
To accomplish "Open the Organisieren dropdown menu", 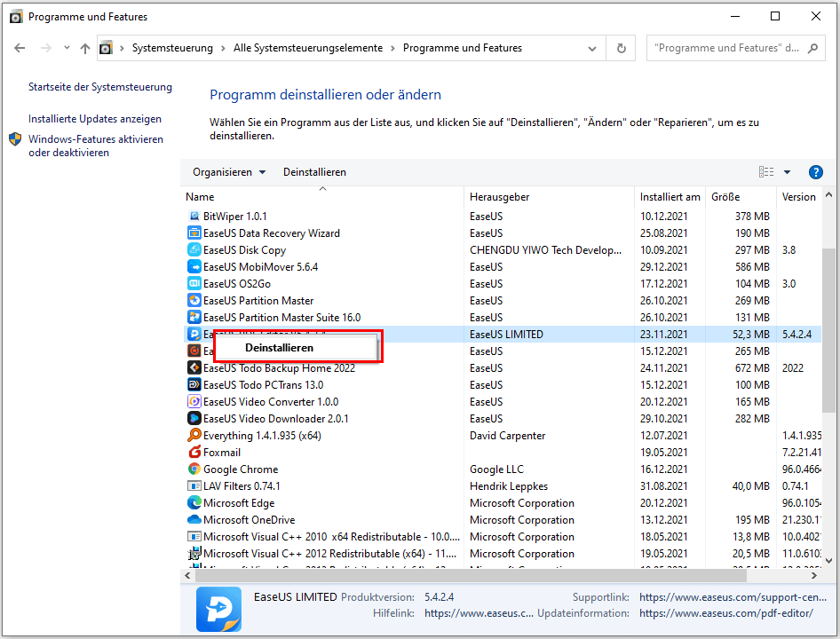I will click(229, 172).
